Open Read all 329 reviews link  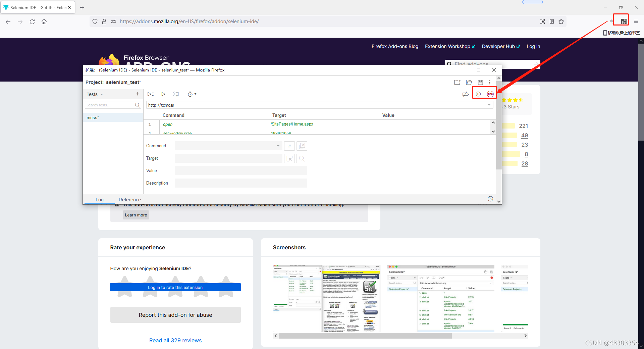(175, 340)
